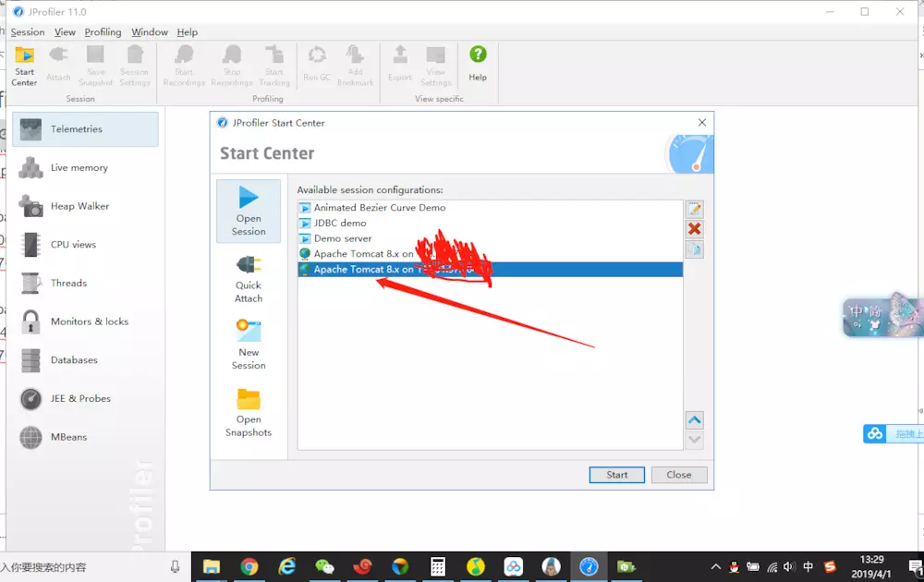924x582 pixels.
Task: Click the Save Snapshot toolbar icon
Action: (x=95, y=66)
